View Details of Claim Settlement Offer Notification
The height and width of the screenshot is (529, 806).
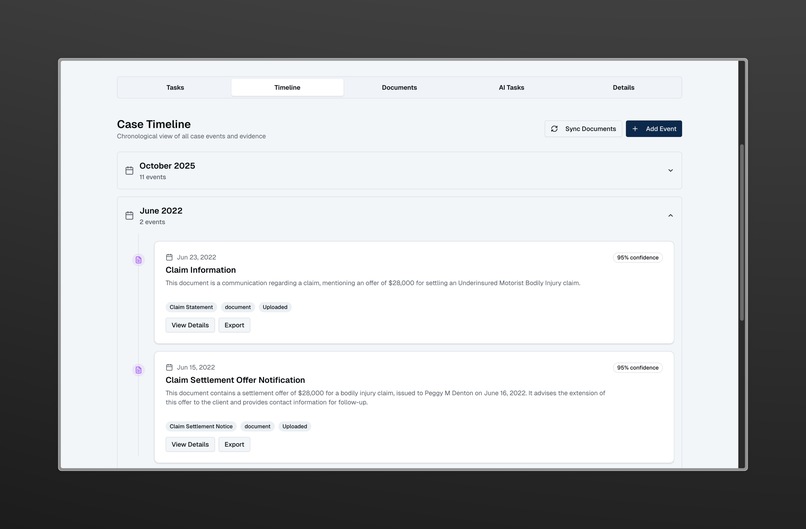coord(190,444)
